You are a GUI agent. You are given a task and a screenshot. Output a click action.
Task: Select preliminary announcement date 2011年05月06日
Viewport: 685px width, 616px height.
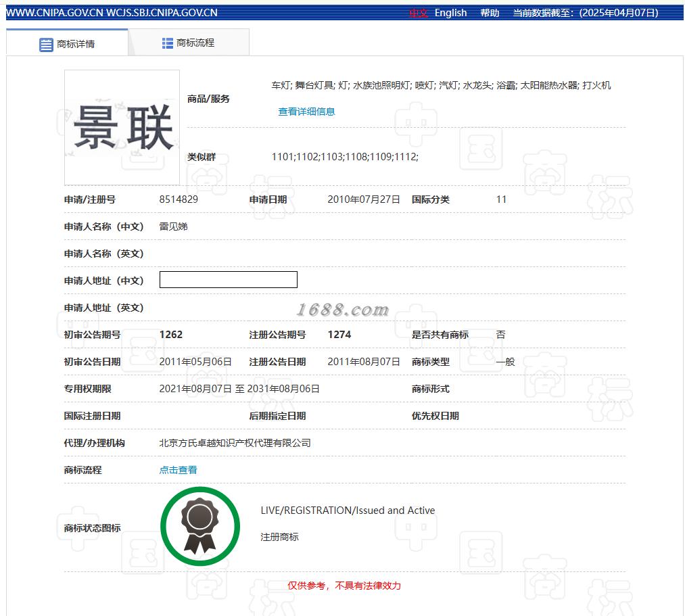pos(195,362)
